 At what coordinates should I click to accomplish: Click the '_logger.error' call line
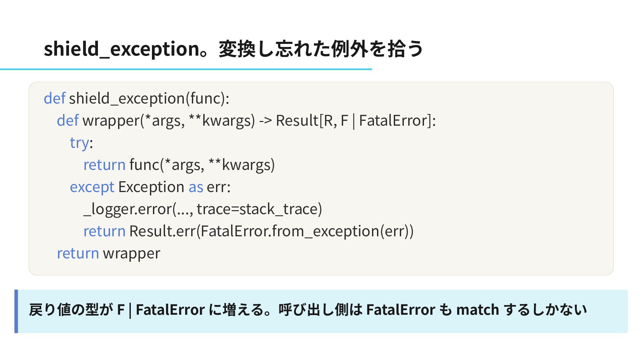point(203,209)
